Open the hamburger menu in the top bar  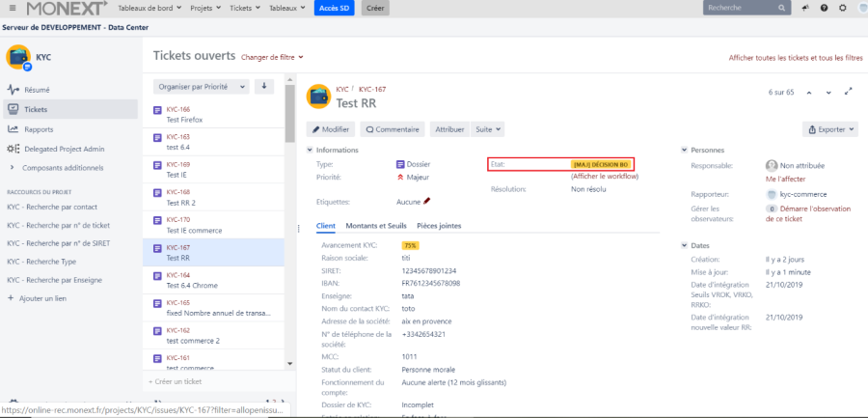pos(11,8)
